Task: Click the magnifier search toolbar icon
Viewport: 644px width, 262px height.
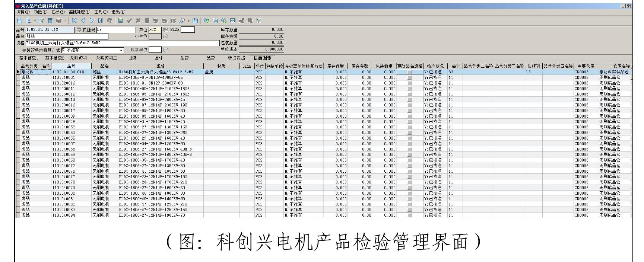Action: tap(182, 20)
